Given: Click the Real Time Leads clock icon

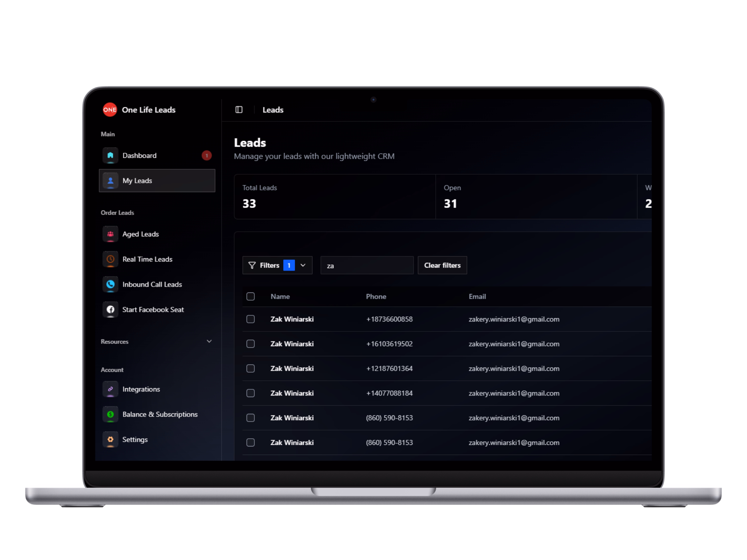Looking at the screenshot, I should (110, 259).
